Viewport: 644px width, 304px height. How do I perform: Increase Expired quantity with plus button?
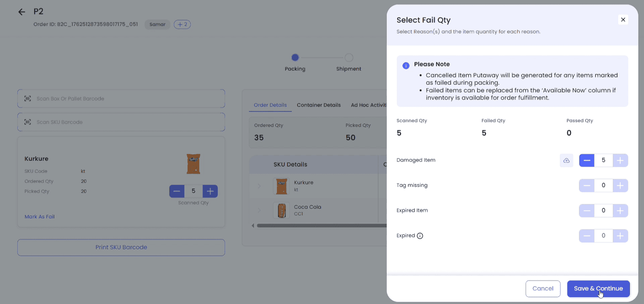tap(620, 236)
